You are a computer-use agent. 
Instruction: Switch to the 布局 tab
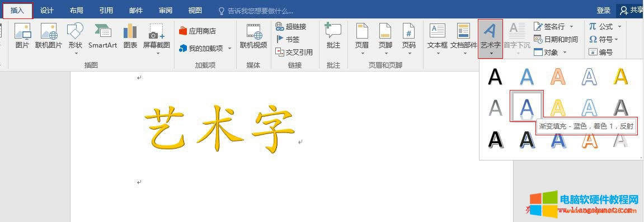(x=77, y=11)
